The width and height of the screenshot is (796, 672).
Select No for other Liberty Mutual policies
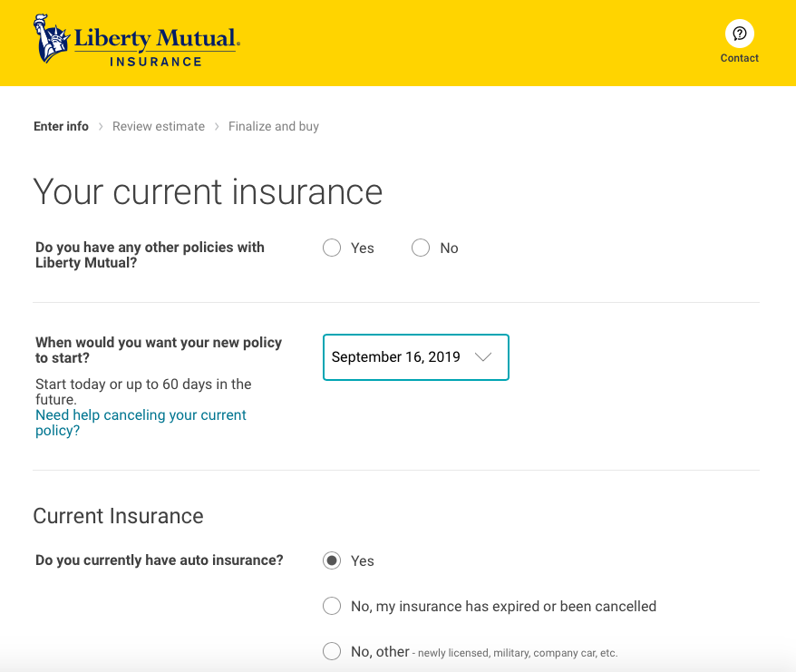click(x=421, y=248)
